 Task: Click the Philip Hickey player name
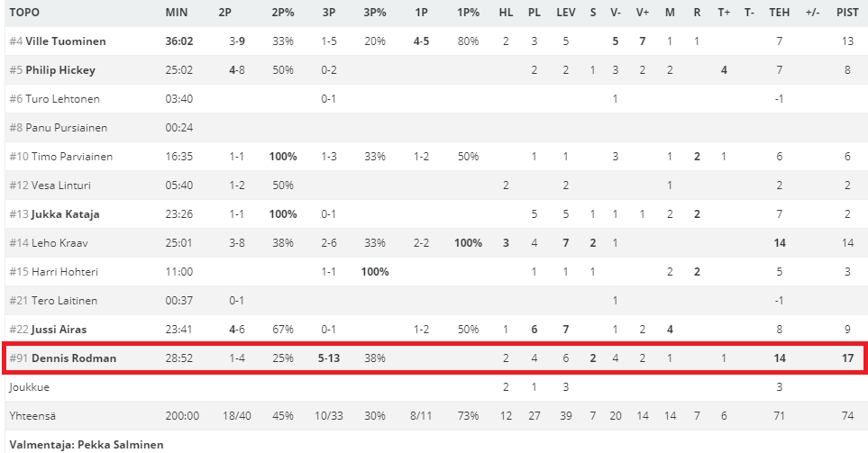point(59,70)
